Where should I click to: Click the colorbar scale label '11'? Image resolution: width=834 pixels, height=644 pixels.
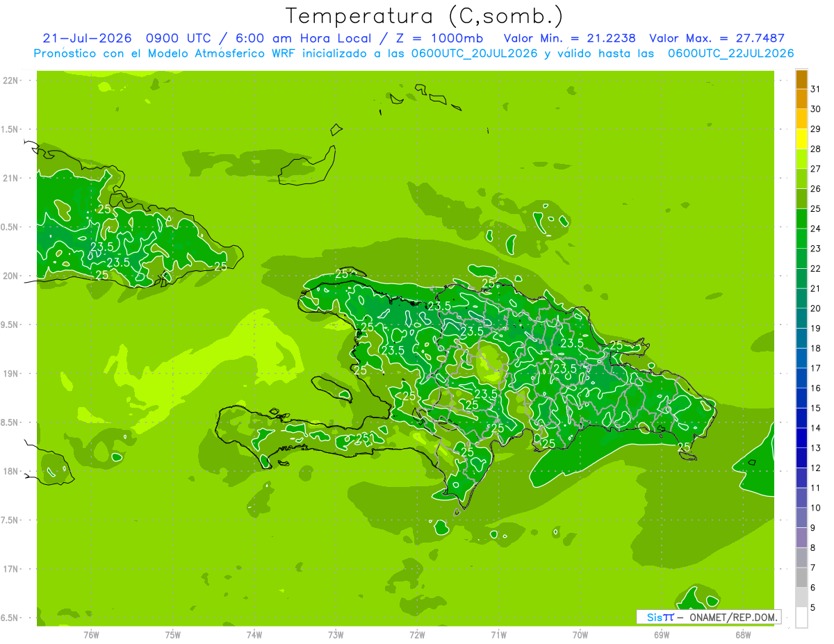(816, 488)
